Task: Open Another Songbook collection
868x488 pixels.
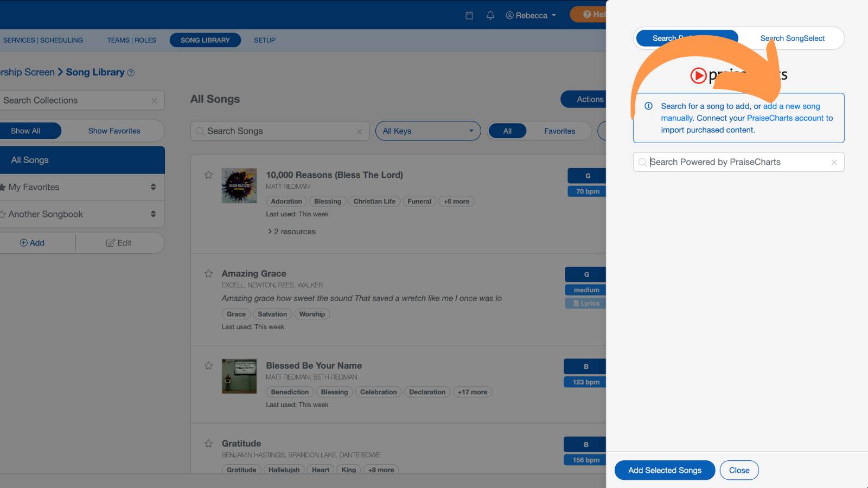Action: click(46, 214)
